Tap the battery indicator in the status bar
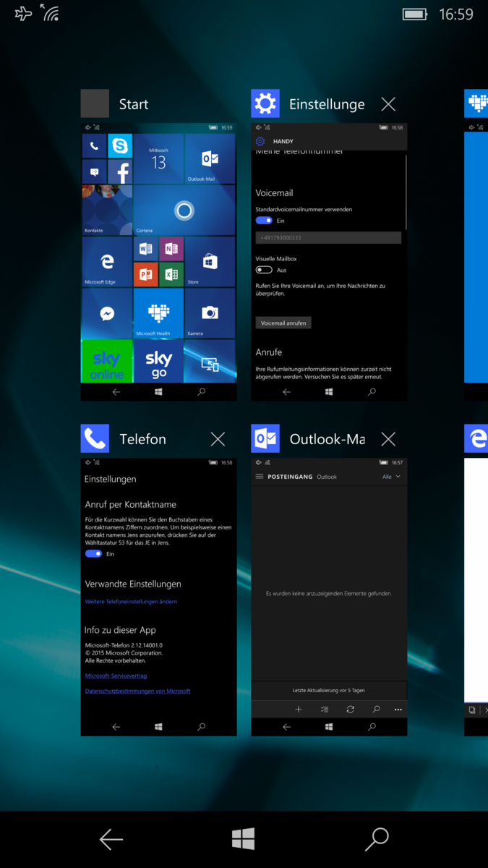The width and height of the screenshot is (488, 868). pos(415,14)
